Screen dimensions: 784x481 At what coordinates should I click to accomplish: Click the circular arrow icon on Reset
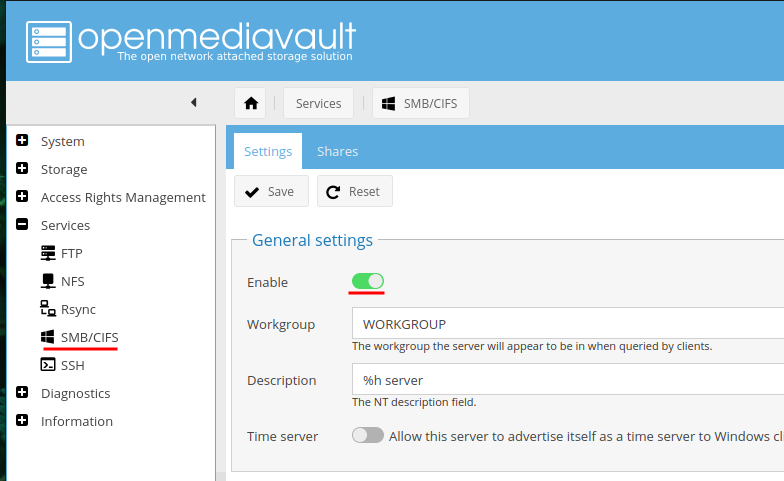(333, 192)
